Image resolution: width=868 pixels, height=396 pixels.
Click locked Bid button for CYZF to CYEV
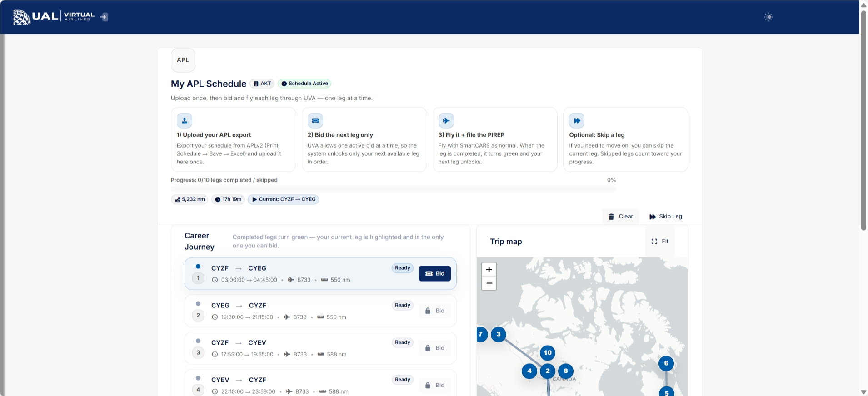click(434, 348)
